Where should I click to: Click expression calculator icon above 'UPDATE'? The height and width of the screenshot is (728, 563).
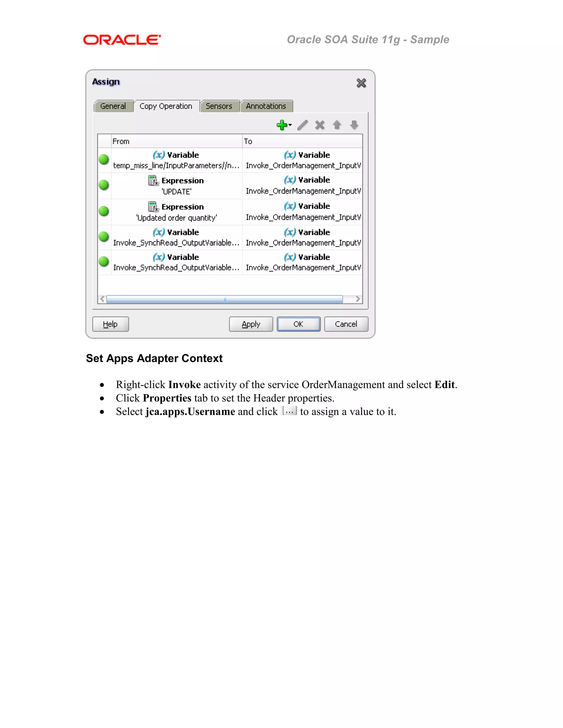coord(153,181)
